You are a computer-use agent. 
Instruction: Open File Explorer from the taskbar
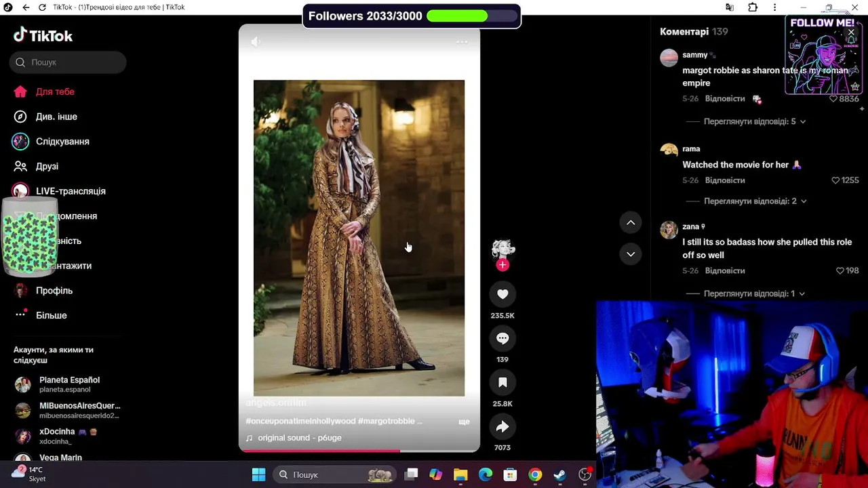click(460, 474)
